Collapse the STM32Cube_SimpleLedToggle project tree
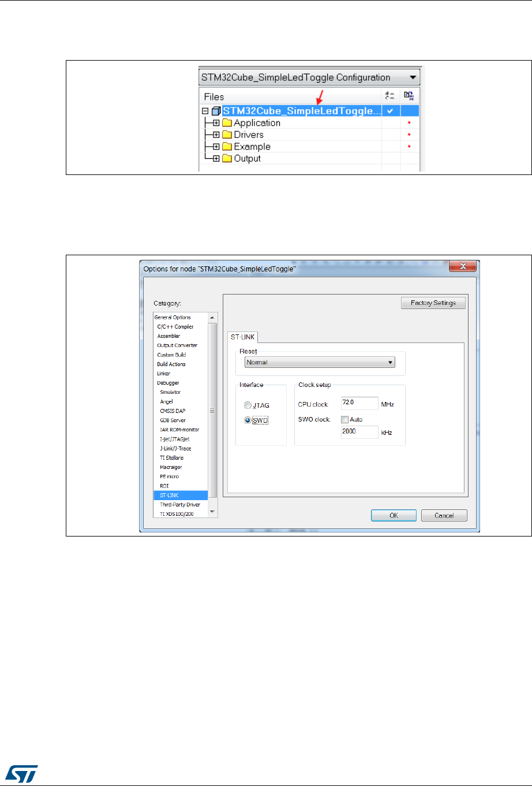Viewport: 532px width, 786px height. [205, 111]
